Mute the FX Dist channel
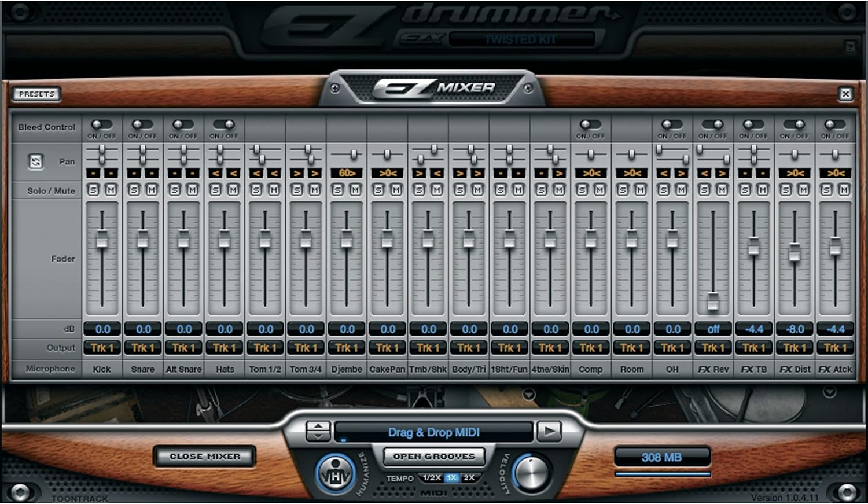The height and width of the screenshot is (504, 868). click(x=804, y=190)
